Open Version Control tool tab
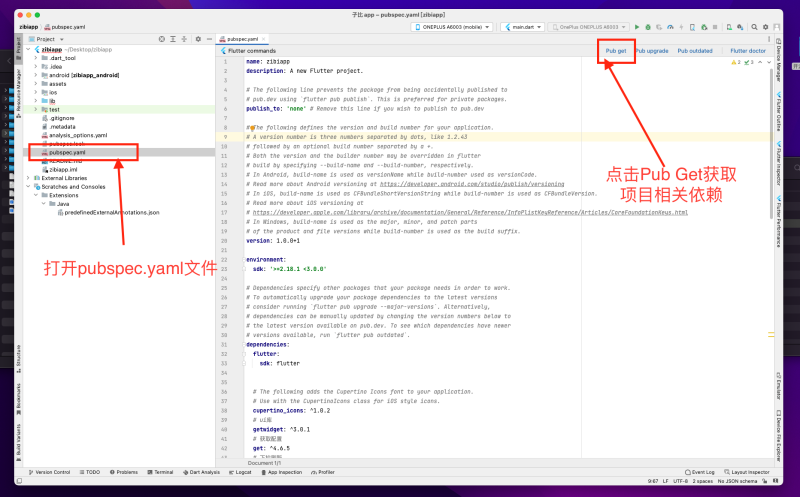The image size is (800, 497). coord(49,473)
